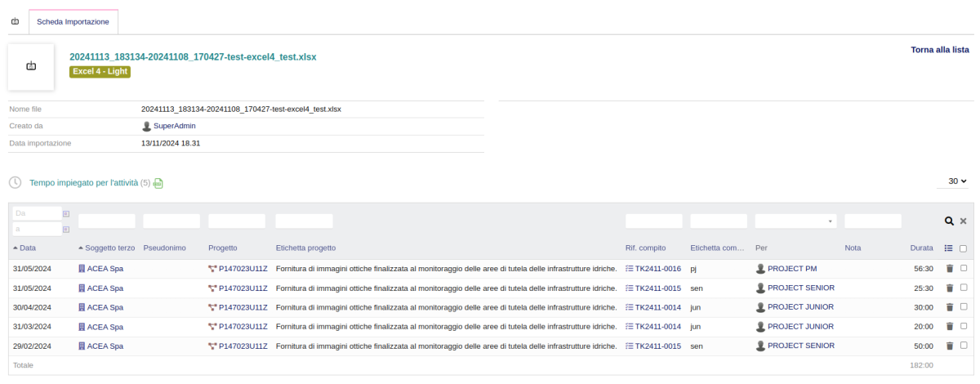Viewport: 980px width, 384px height.
Task: Click the Progetto filter input field
Action: 237,221
